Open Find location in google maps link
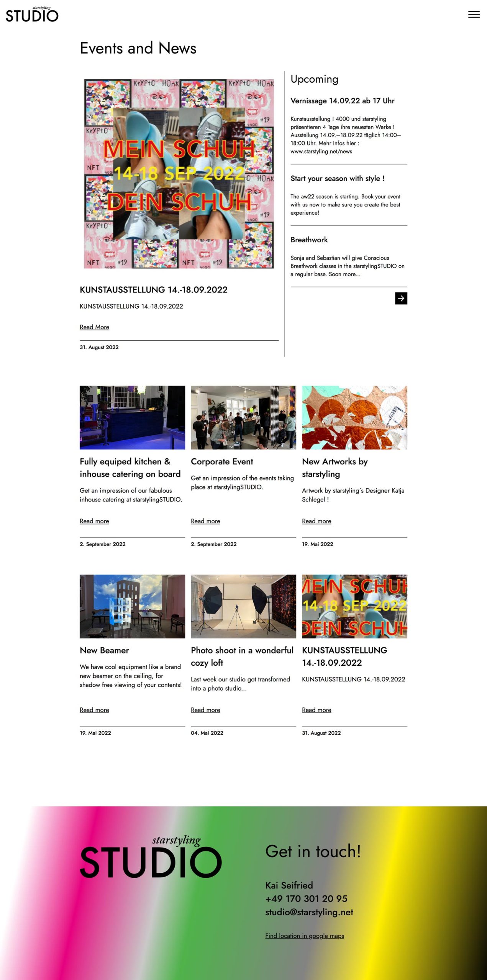Screen dimensions: 487x980 [305, 936]
